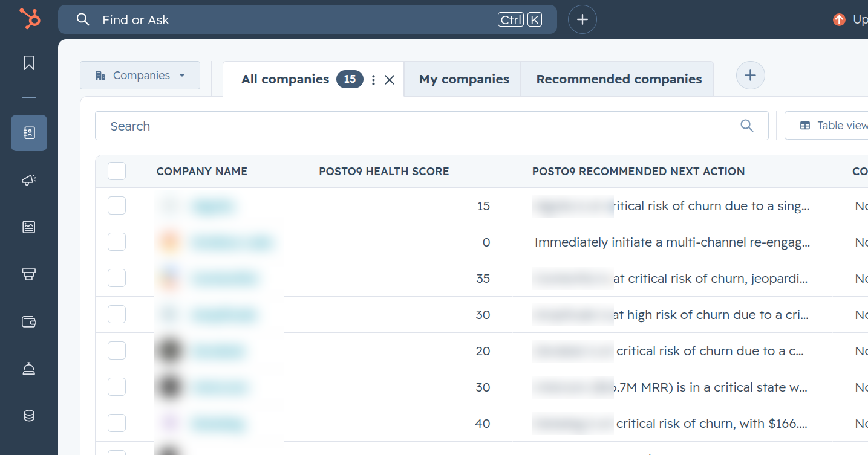Open the Companies object dropdown
The image size is (868, 455).
tap(140, 76)
